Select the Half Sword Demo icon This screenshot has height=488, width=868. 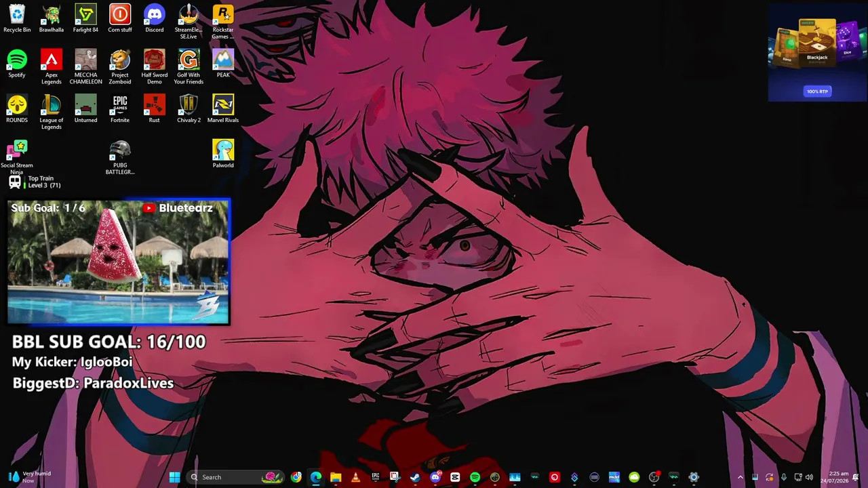coord(155,67)
